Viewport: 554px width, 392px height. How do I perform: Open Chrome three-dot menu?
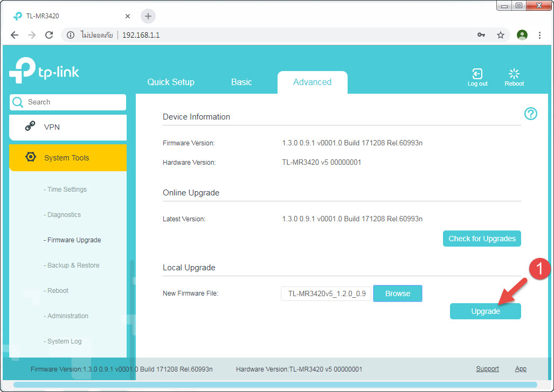click(x=539, y=35)
